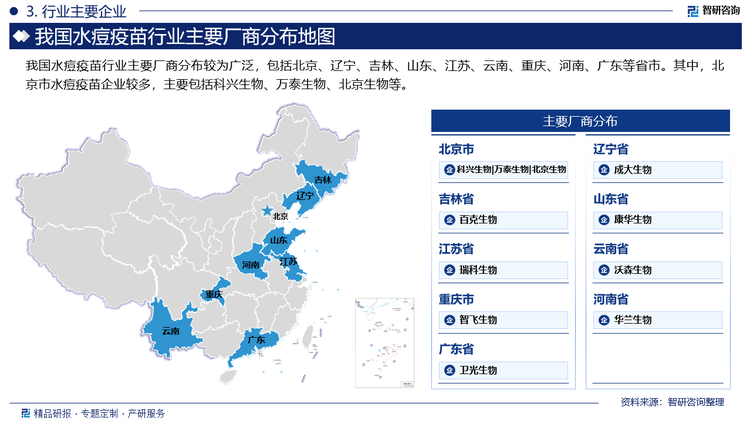
Task: Click the 智研咨询 logo at top right
Action: (713, 11)
